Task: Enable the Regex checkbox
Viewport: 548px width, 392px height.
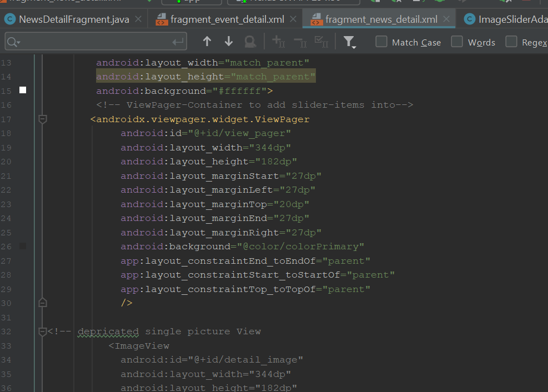Action: [511, 42]
